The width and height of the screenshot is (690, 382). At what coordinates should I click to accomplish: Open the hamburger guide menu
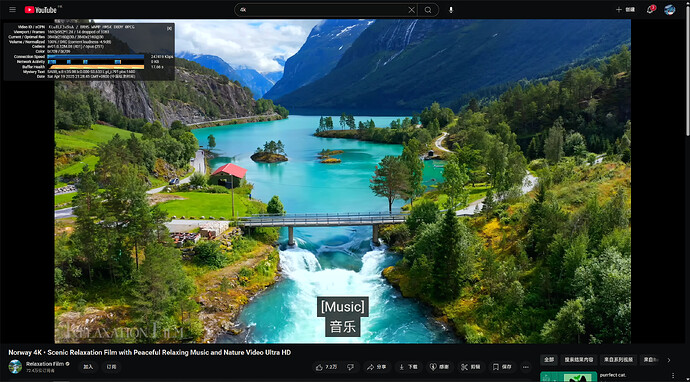(12, 10)
